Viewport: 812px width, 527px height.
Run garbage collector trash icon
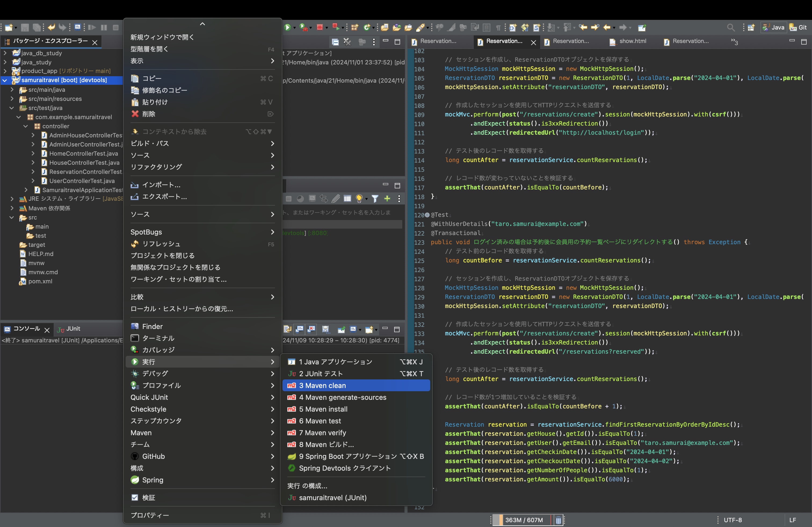558,520
